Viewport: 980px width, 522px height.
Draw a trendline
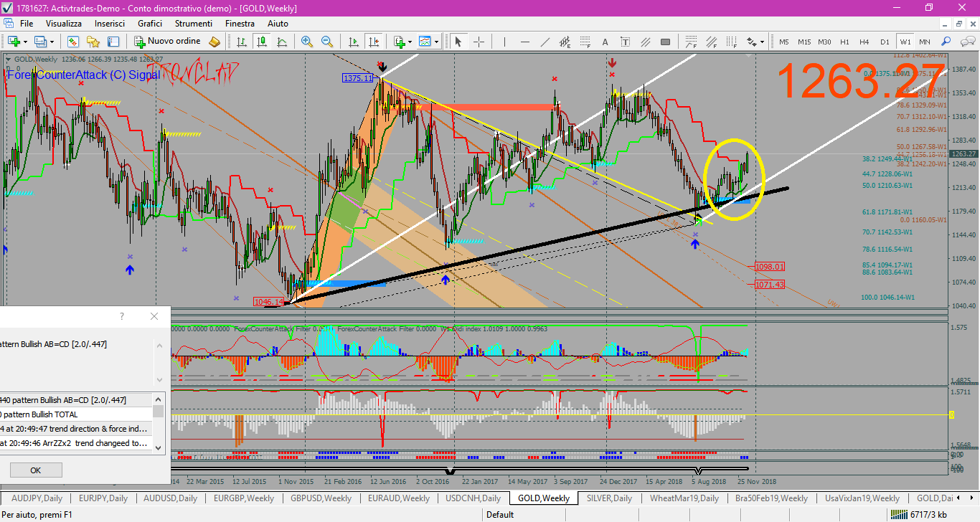point(545,42)
